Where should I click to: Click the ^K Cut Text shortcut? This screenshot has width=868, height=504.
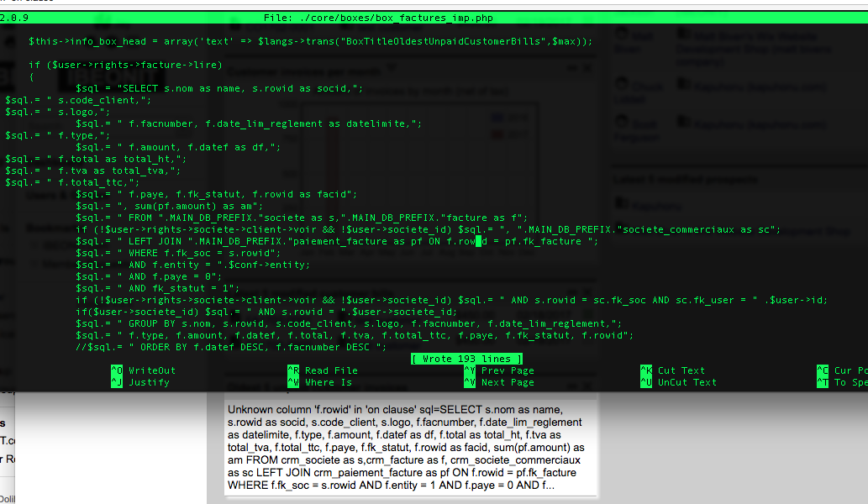672,370
